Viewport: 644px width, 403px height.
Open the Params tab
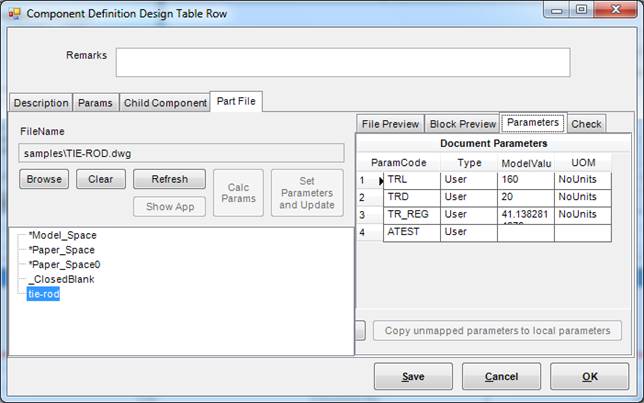(96, 103)
